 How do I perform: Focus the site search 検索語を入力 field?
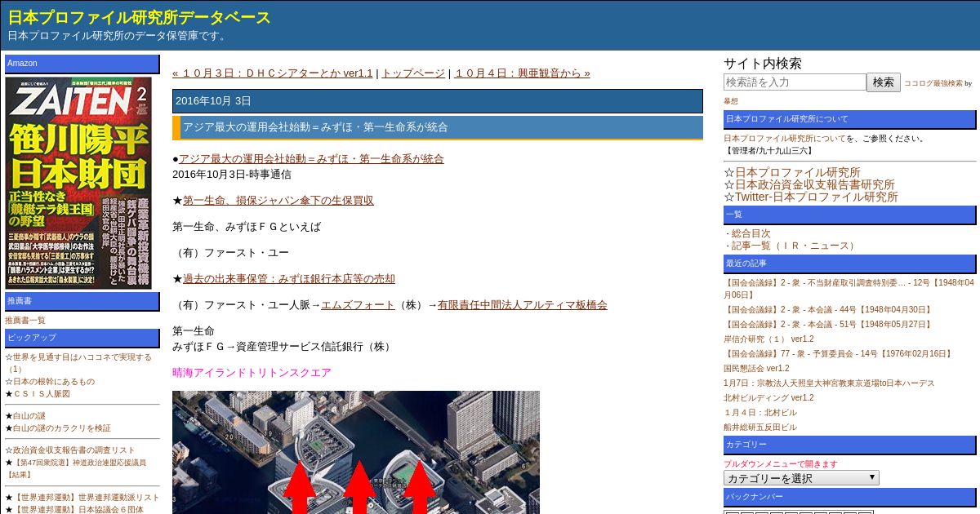tap(795, 82)
